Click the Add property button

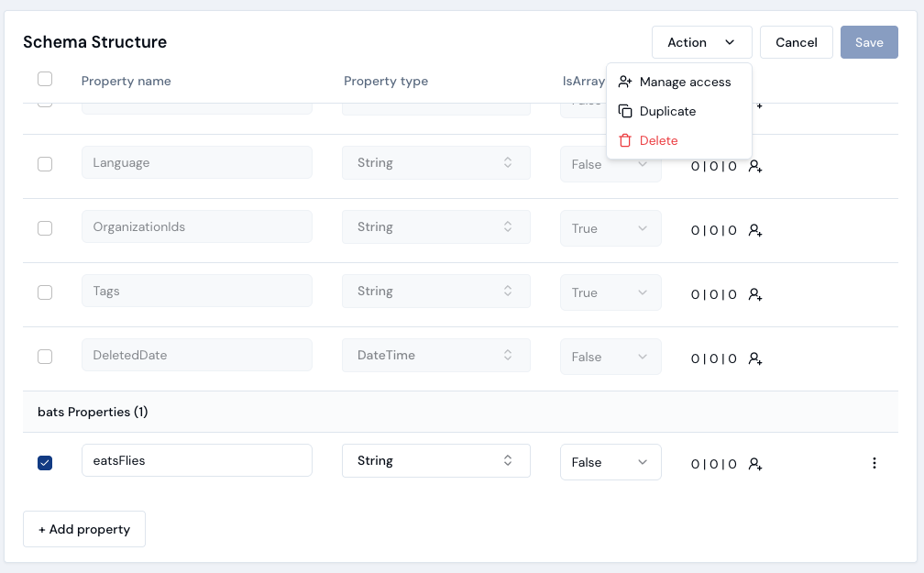coord(84,529)
